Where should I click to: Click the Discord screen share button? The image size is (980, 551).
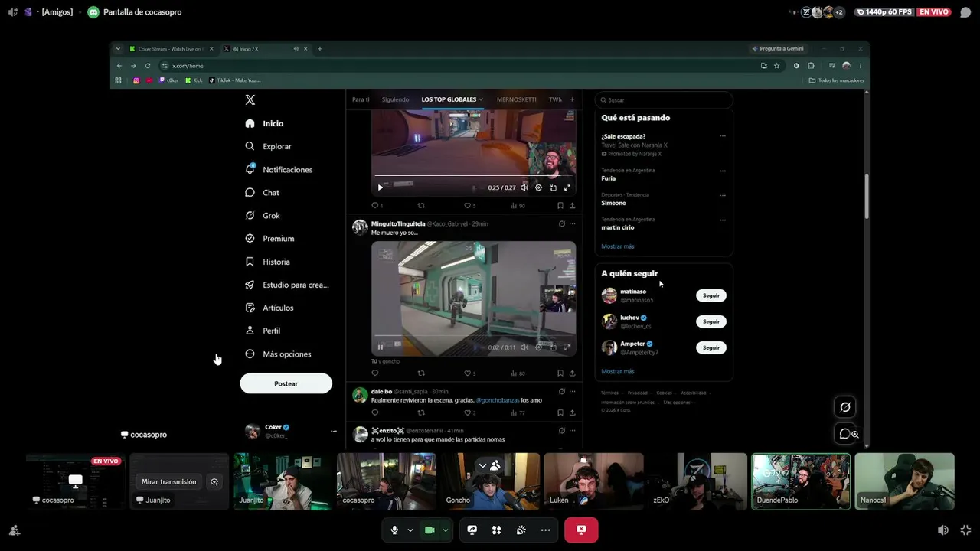point(472,530)
